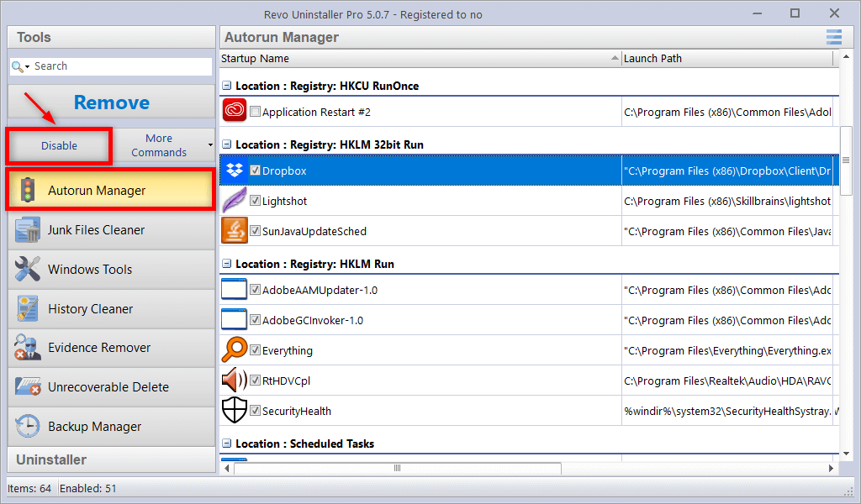Image resolution: width=861 pixels, height=504 pixels.
Task: Click the More Commands button
Action: click(x=159, y=145)
